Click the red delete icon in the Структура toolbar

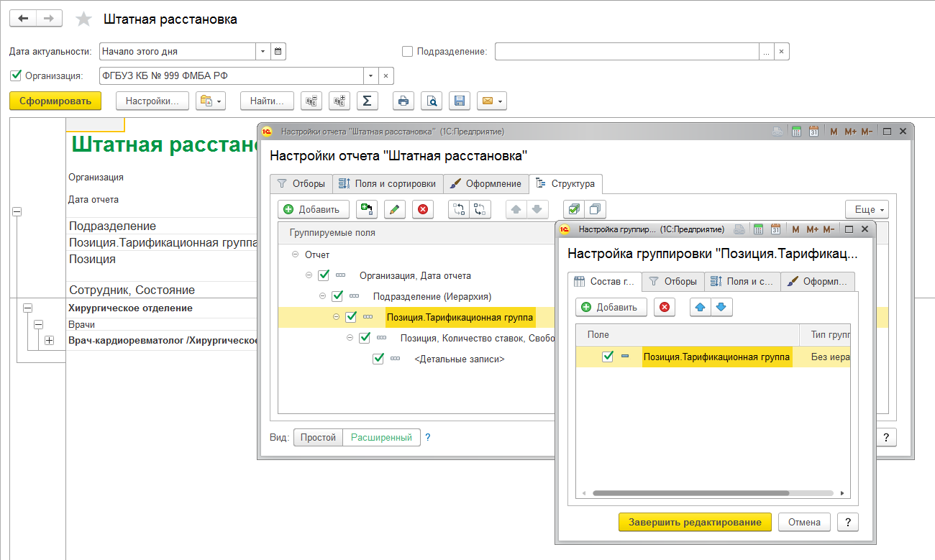(423, 209)
